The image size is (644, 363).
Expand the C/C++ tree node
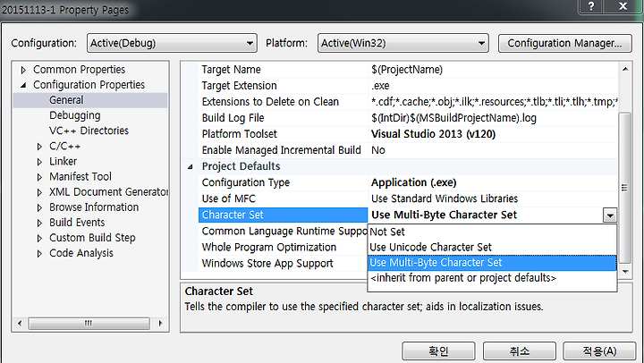pos(39,147)
